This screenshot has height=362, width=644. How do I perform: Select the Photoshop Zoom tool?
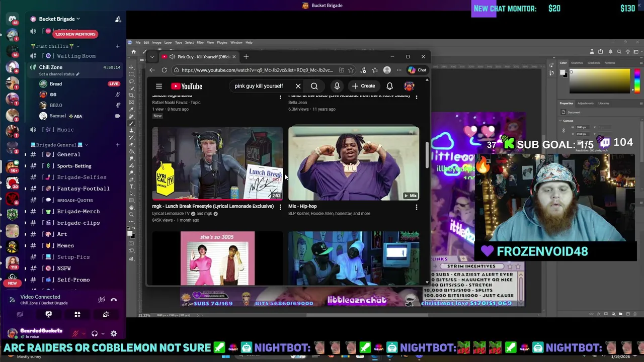(x=131, y=214)
